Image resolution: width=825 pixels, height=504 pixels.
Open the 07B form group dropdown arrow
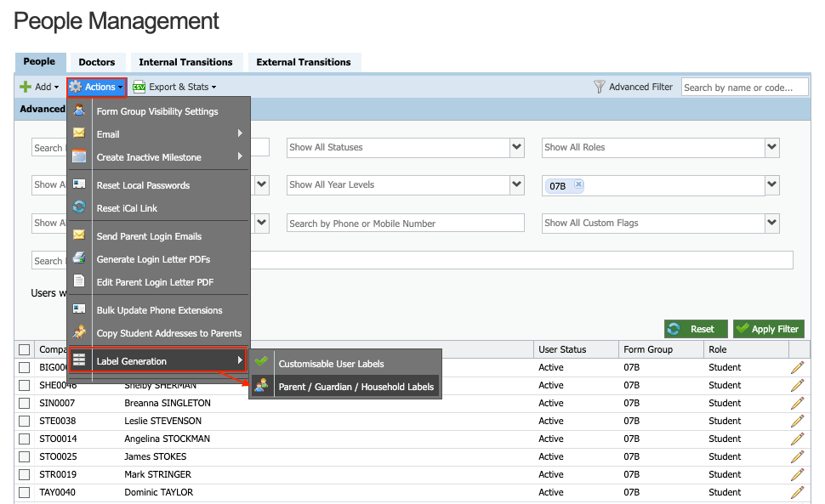(772, 184)
